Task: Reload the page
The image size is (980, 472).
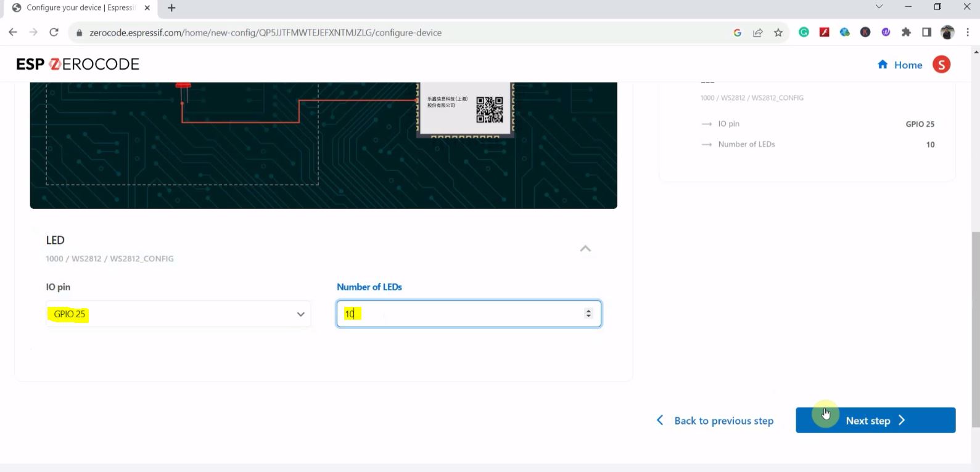Action: click(x=54, y=33)
